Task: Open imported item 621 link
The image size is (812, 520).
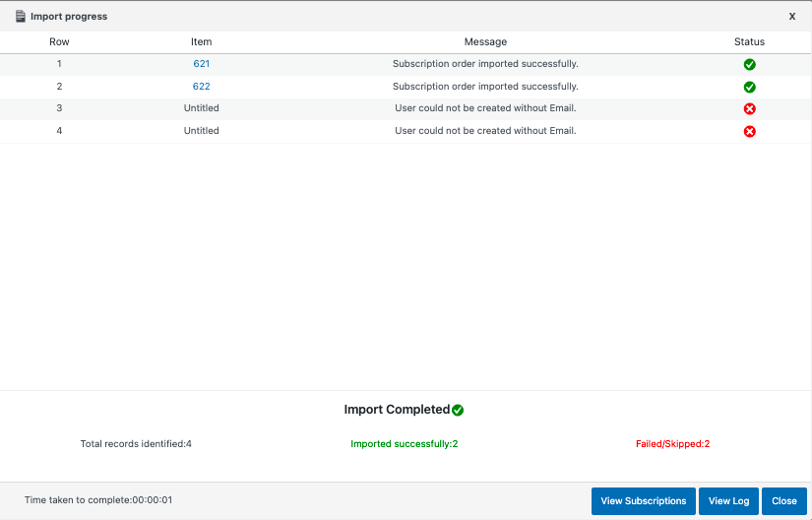Action: pyautogui.click(x=202, y=64)
